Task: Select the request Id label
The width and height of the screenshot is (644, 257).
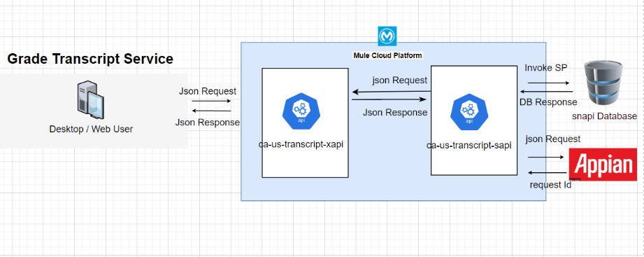Action: (x=550, y=185)
